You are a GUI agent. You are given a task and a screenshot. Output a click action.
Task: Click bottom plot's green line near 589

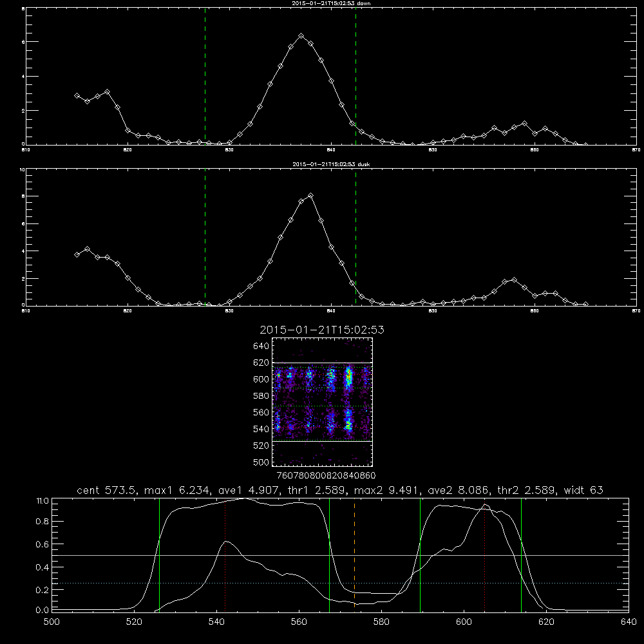420,554
